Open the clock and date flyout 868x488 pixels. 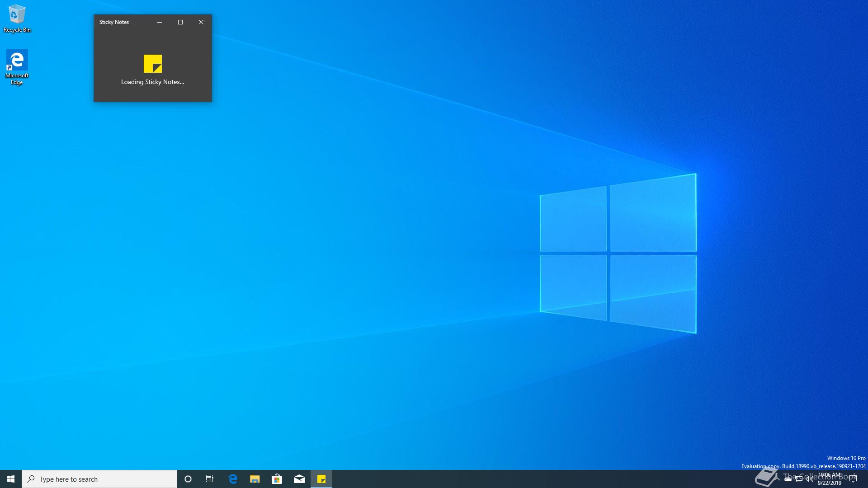(830, 479)
